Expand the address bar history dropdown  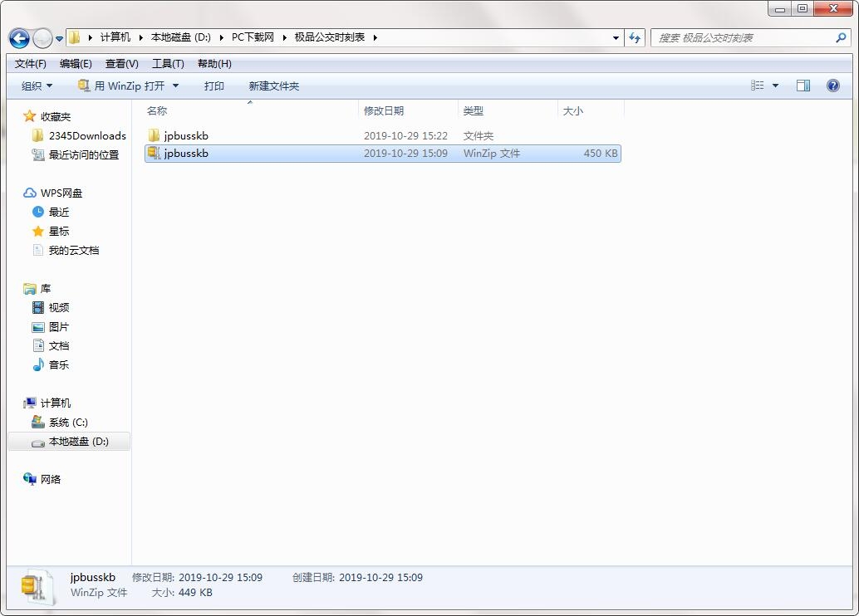click(616, 38)
